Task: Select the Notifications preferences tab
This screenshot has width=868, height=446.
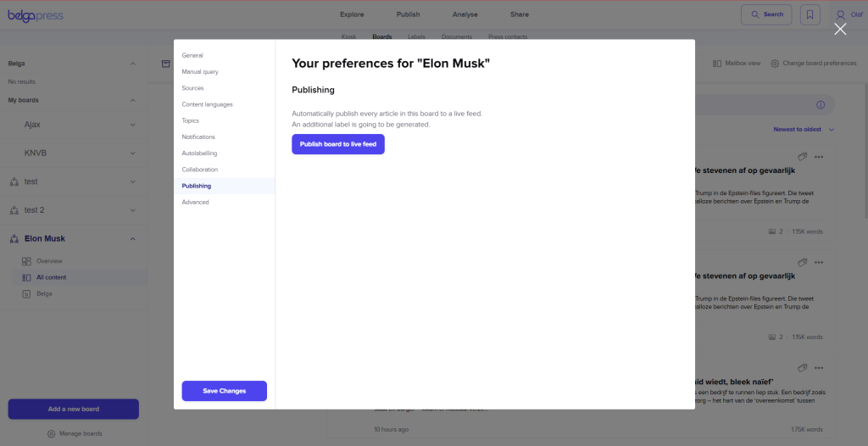Action: point(198,137)
